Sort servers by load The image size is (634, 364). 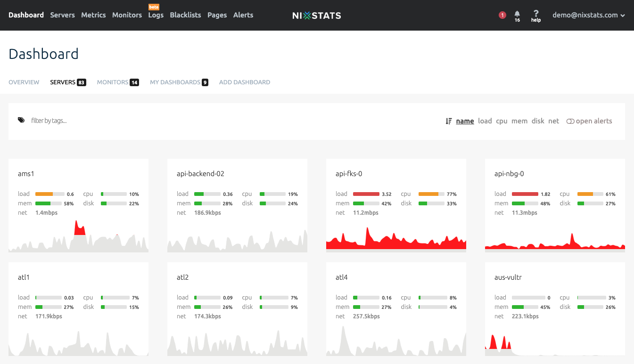click(485, 121)
